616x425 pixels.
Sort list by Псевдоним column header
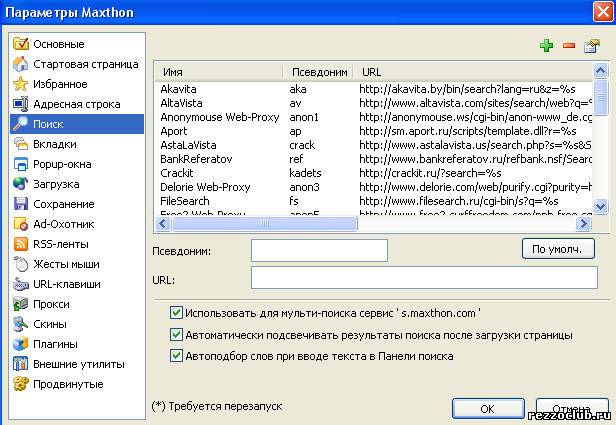[318, 72]
